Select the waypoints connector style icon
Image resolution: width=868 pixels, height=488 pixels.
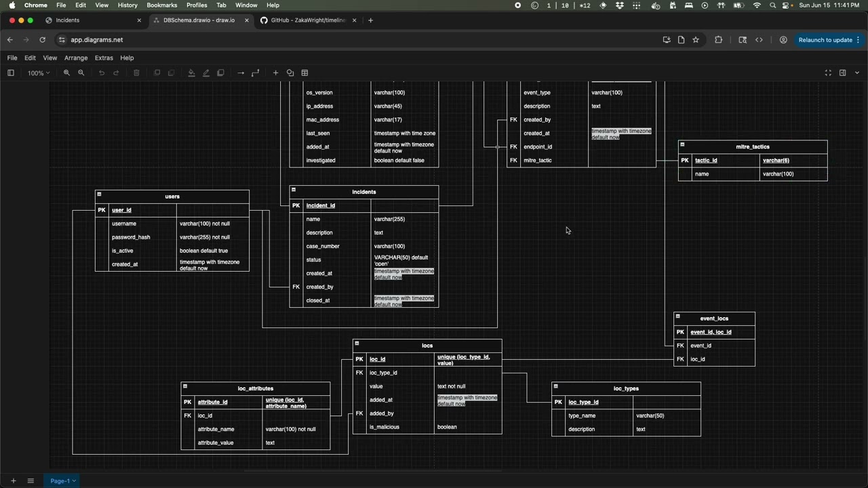point(256,73)
